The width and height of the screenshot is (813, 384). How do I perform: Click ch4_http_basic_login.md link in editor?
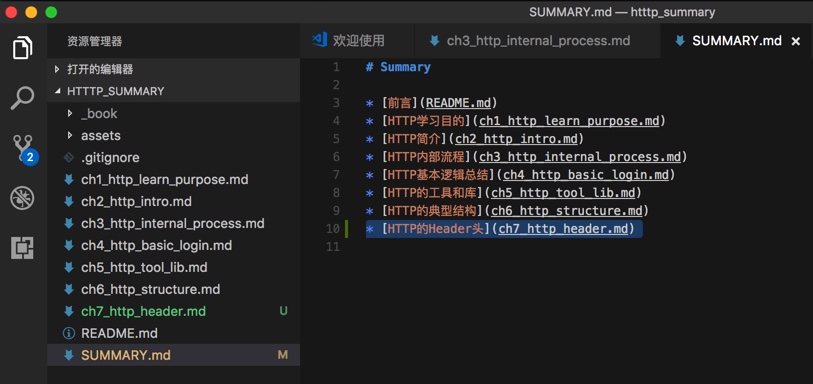click(586, 175)
